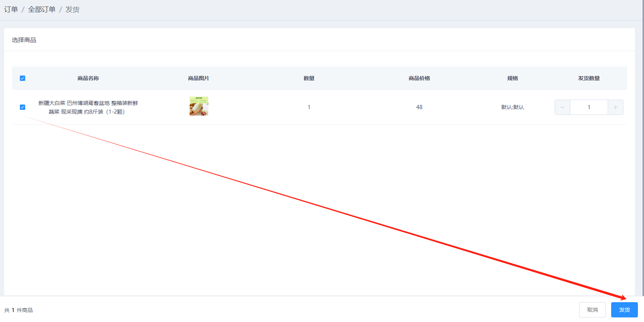644x322 pixels.
Task: Click the 发货数量 column header
Action: click(589, 78)
